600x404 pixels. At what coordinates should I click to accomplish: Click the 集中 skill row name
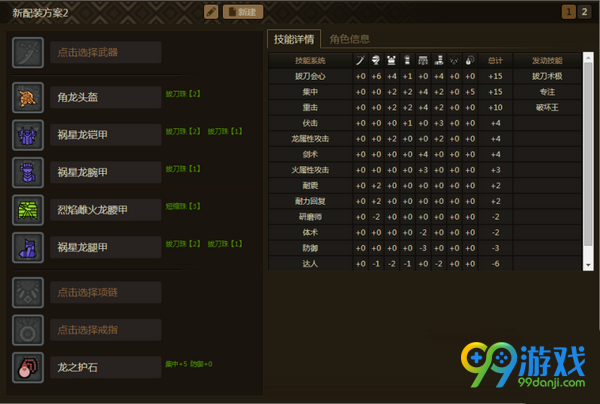(310, 92)
